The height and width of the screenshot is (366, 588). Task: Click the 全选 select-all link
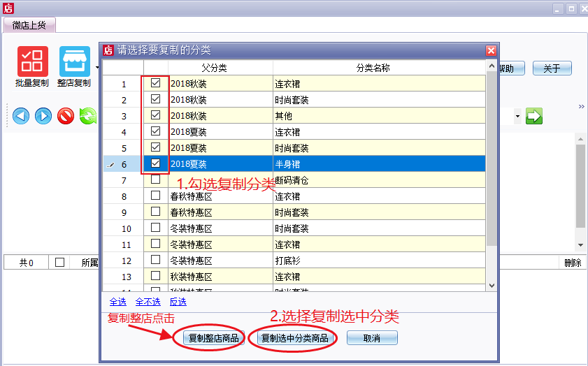(117, 302)
